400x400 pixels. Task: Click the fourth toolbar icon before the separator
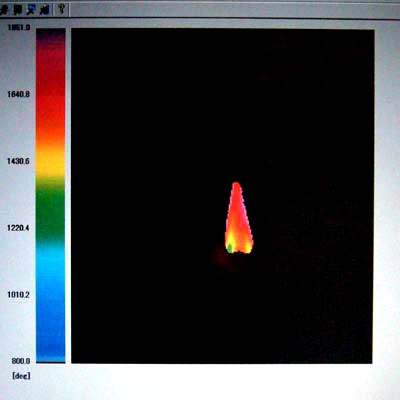(x=45, y=10)
